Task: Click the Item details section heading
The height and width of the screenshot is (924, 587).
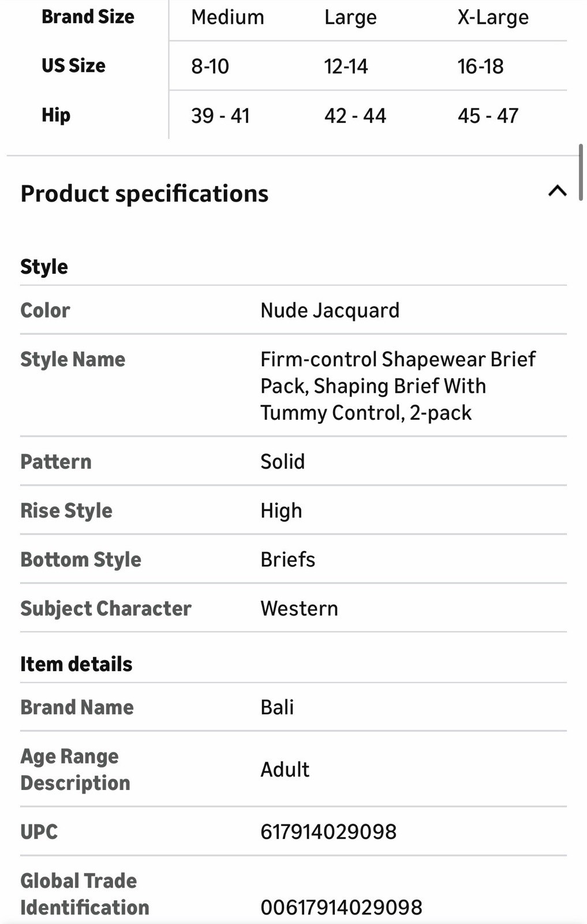Action: click(76, 664)
